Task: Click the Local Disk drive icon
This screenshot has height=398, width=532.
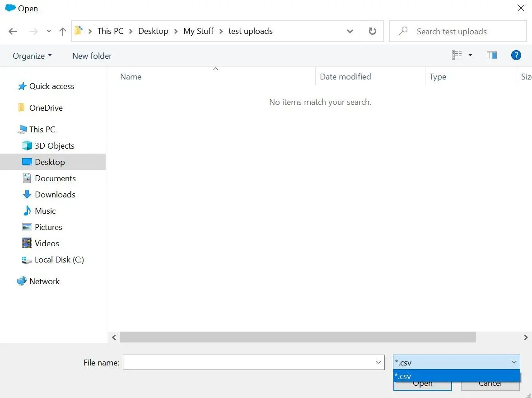Action: point(27,260)
